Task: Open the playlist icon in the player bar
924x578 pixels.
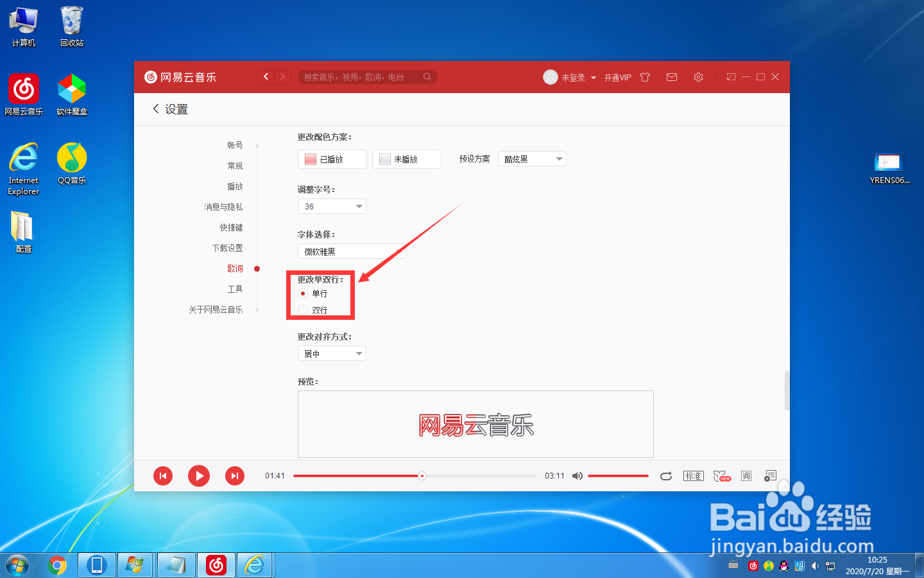Action: (770, 476)
